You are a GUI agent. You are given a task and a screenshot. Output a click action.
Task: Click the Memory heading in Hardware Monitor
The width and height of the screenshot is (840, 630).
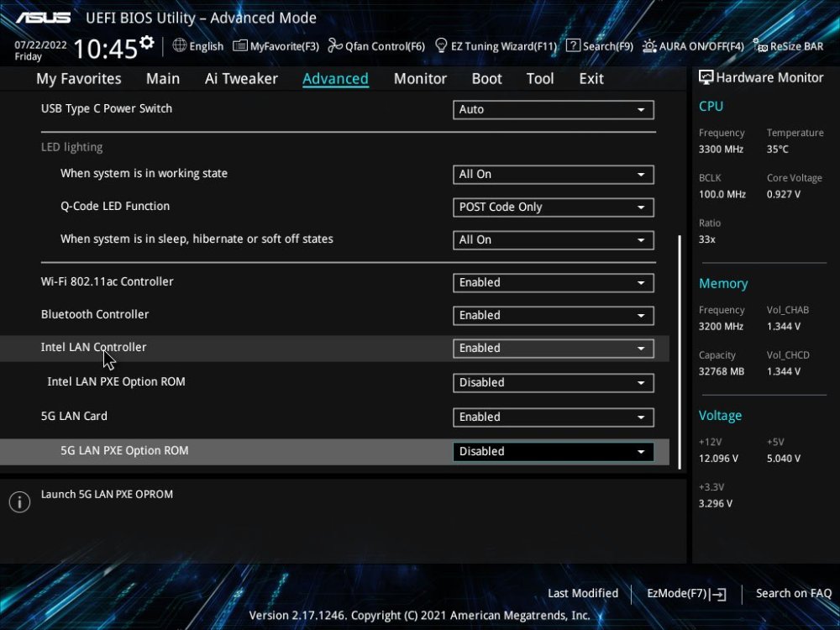[723, 283]
